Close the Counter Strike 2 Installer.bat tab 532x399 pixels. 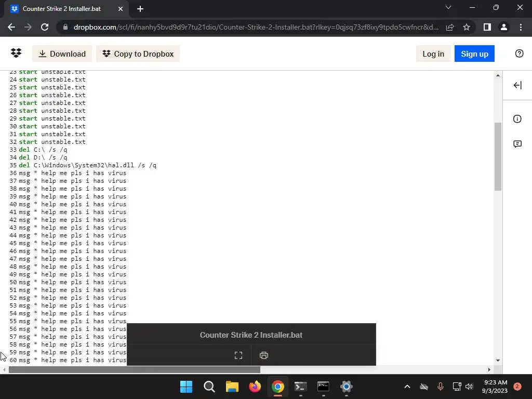click(x=121, y=9)
